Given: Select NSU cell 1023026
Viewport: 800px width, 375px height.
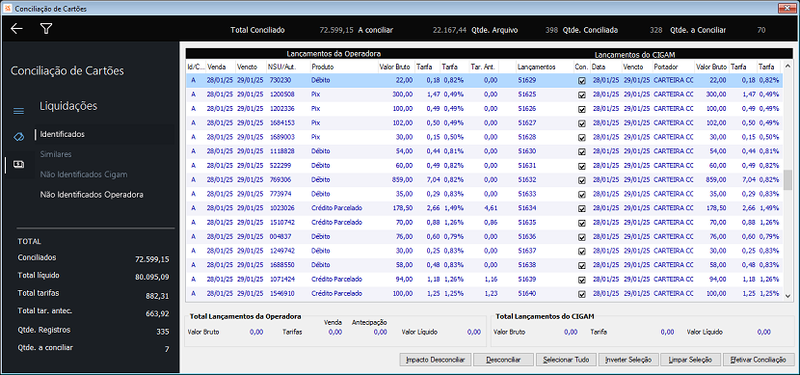Looking at the screenshot, I should coord(282,209).
